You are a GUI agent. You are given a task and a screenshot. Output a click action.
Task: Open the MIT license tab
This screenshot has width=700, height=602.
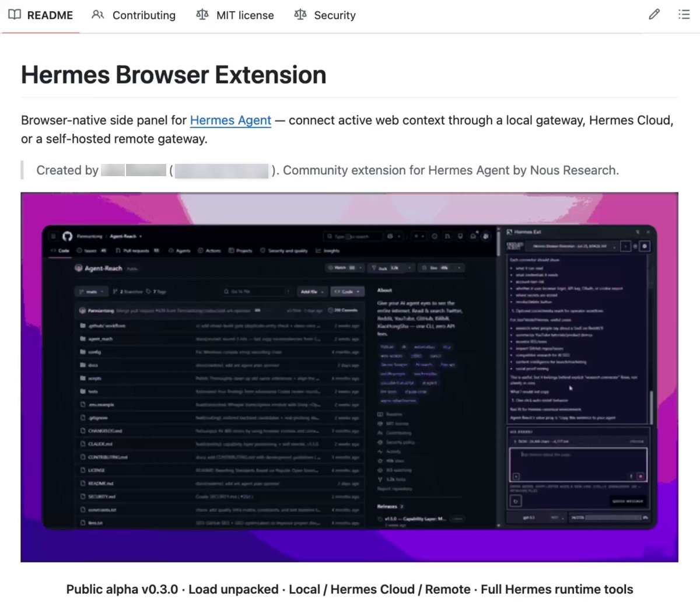tap(235, 15)
